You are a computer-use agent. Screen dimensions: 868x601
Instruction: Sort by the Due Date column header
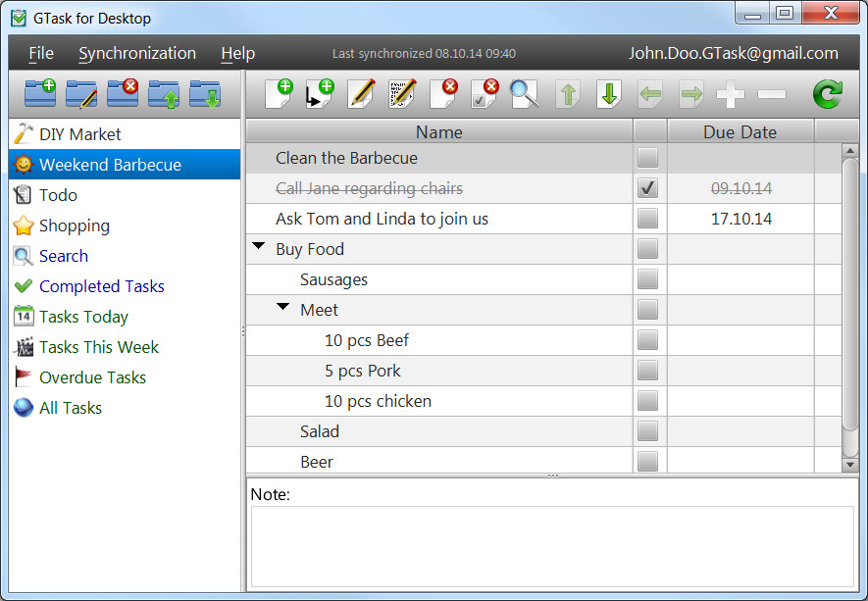[740, 131]
